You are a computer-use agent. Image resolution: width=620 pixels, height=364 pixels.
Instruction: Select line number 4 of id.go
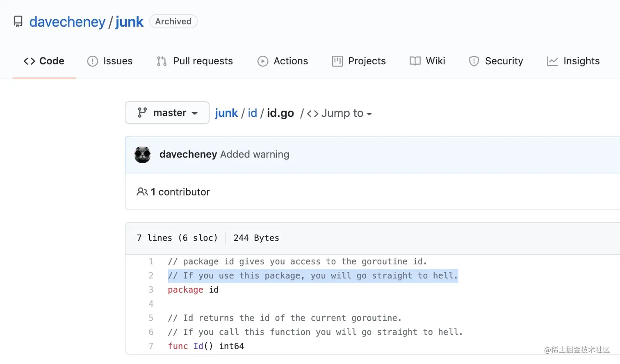151,304
